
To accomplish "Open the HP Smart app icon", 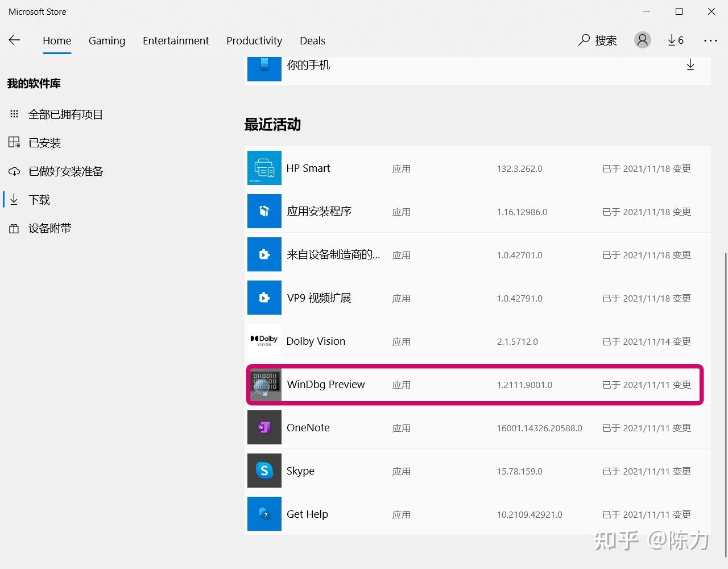I will (264, 168).
